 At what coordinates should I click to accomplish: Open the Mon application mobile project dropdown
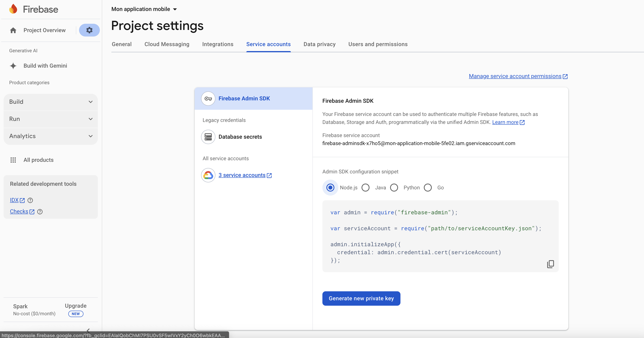[144, 9]
